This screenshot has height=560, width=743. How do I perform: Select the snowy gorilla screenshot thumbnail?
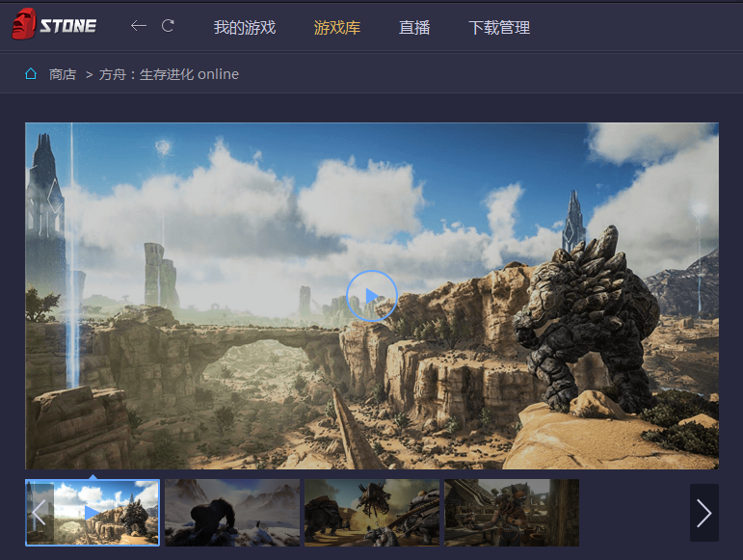point(232,513)
